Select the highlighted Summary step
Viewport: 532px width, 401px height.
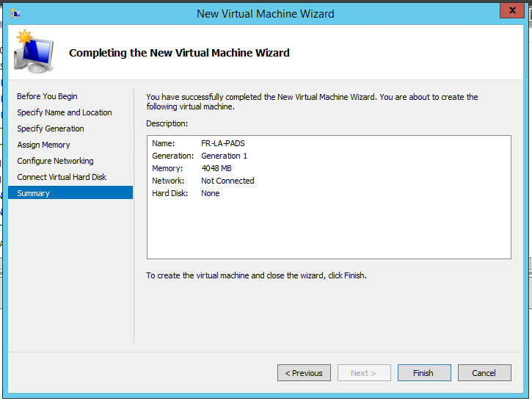point(34,193)
